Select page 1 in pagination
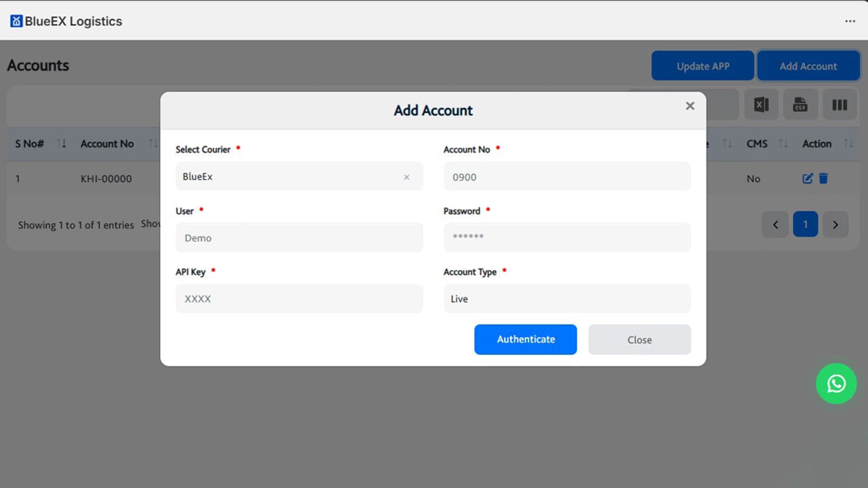 click(x=806, y=224)
